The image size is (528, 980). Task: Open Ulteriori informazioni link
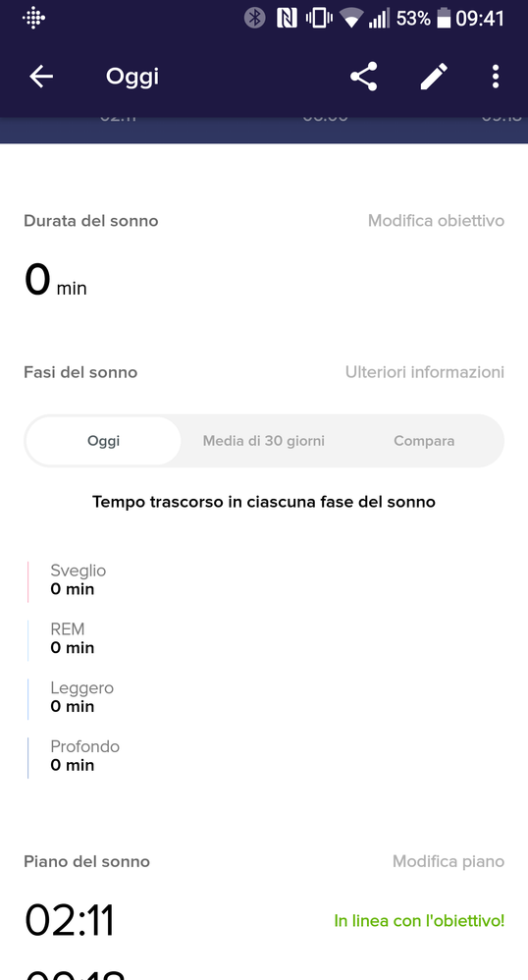coord(425,372)
